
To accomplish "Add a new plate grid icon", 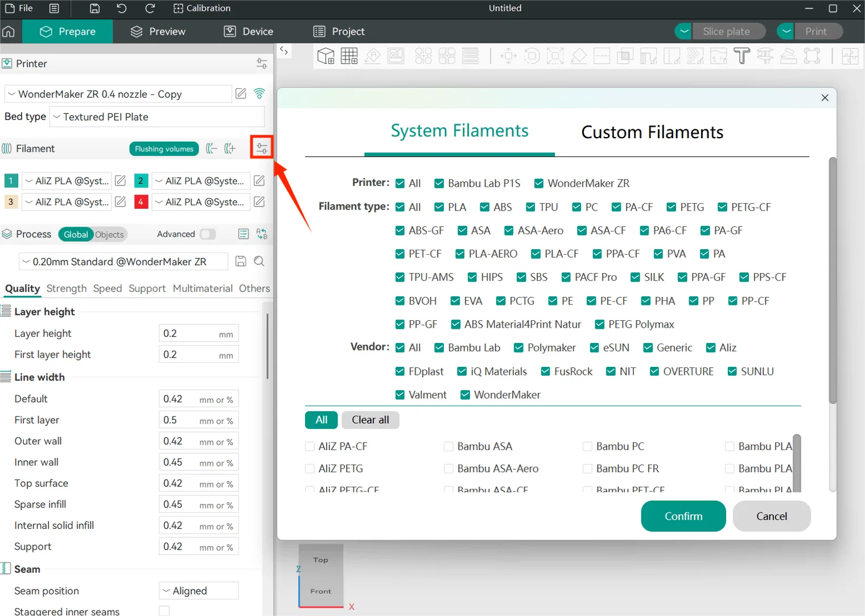I will pyautogui.click(x=349, y=56).
